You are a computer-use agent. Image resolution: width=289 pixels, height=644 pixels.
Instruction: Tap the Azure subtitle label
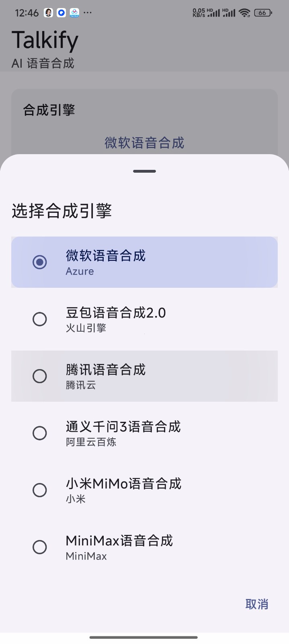79,271
